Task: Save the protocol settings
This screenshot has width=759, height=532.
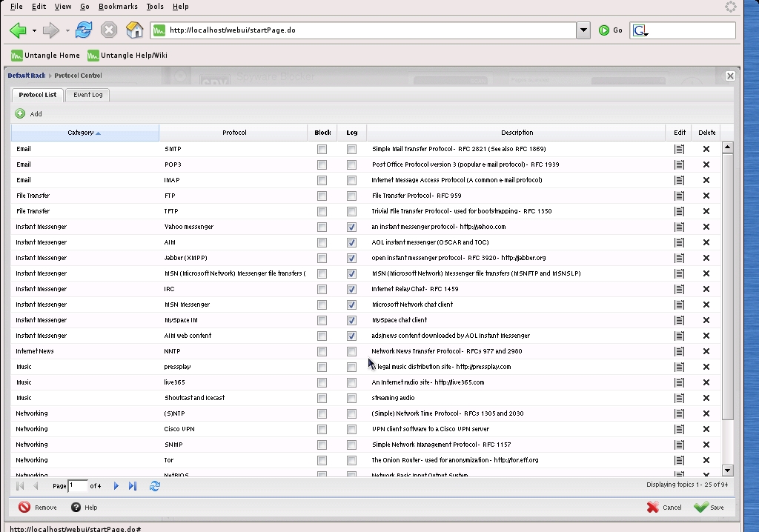Action: point(709,508)
